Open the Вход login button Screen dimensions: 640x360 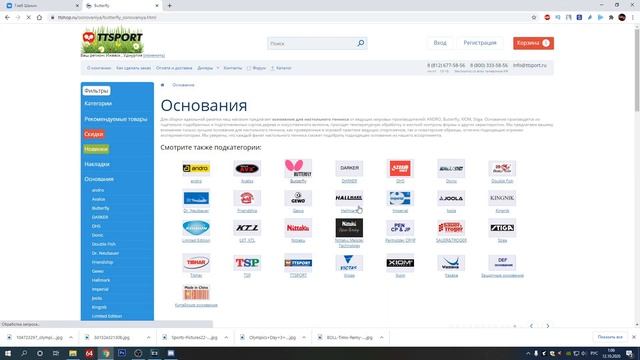440,43
